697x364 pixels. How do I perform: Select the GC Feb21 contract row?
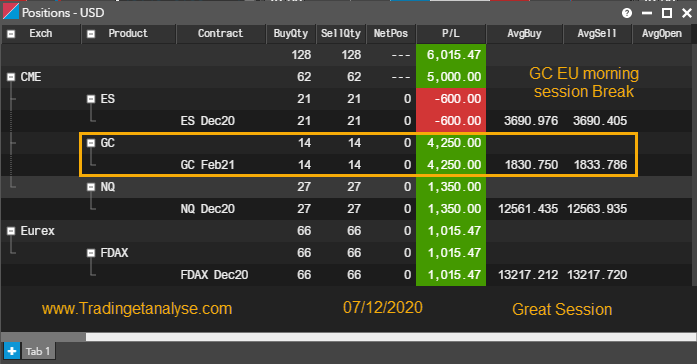pyautogui.click(x=347, y=165)
